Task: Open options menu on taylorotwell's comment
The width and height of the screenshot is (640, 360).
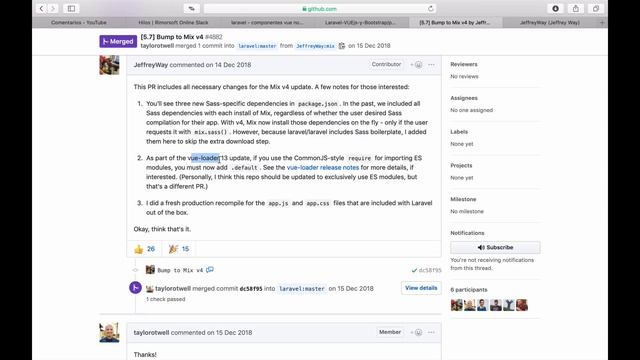Action: click(x=431, y=332)
